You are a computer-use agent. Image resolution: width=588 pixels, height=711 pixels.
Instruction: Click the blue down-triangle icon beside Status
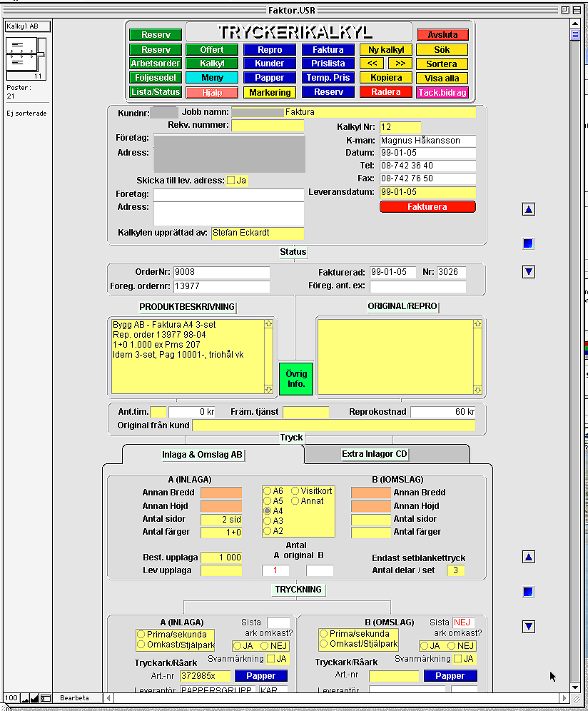(529, 271)
